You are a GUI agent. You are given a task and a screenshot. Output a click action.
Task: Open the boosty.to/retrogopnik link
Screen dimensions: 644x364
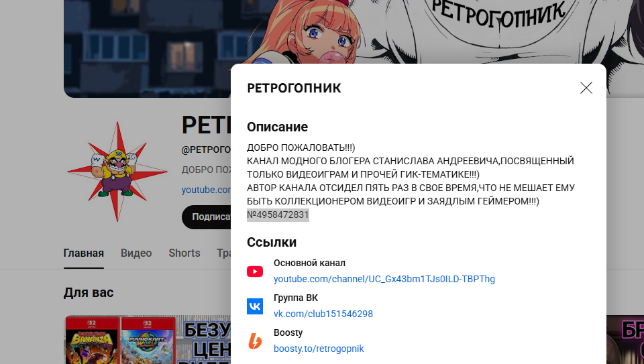[x=319, y=349]
